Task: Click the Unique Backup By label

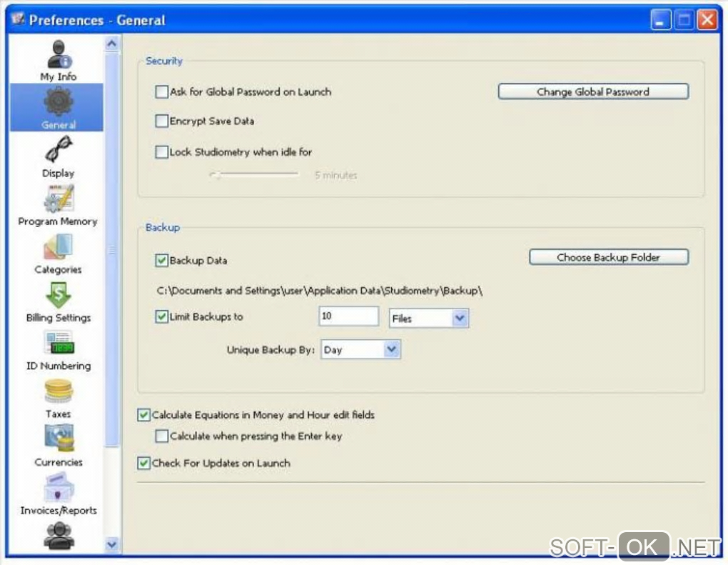Action: [x=271, y=350]
